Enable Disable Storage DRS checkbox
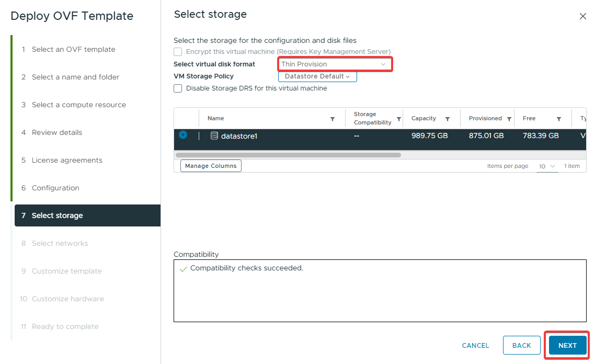This screenshot has width=595, height=364. coord(178,88)
